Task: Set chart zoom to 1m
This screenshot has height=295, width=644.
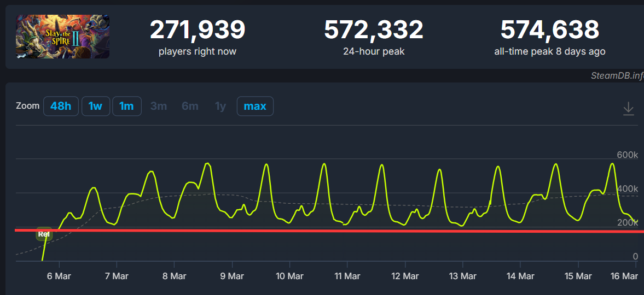Action: pyautogui.click(x=126, y=106)
